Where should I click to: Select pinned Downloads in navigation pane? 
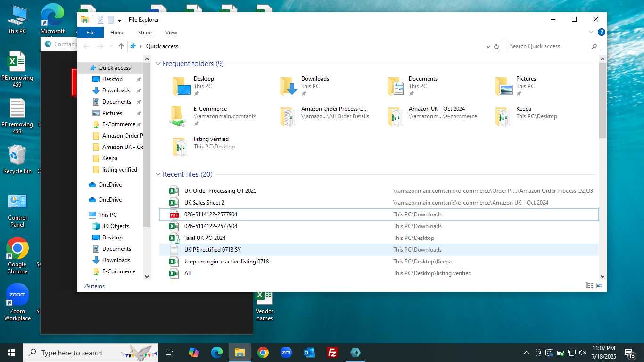pos(116,90)
